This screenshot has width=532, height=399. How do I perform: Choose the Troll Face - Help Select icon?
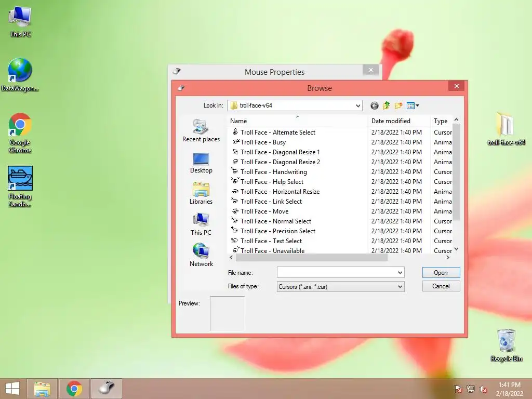[x=235, y=181]
